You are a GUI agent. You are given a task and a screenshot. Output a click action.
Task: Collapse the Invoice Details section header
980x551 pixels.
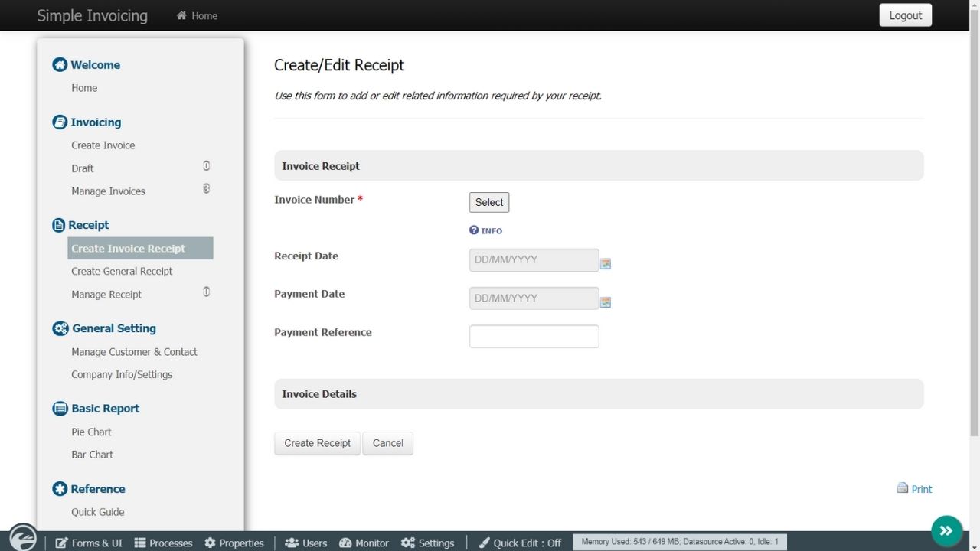598,394
